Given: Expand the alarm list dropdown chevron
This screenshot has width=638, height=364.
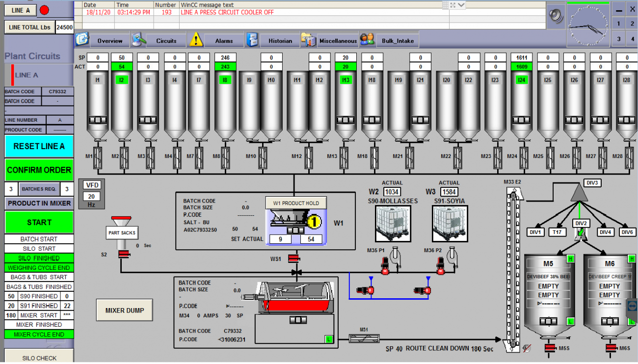Looking at the screenshot, I should pyautogui.click(x=461, y=5).
